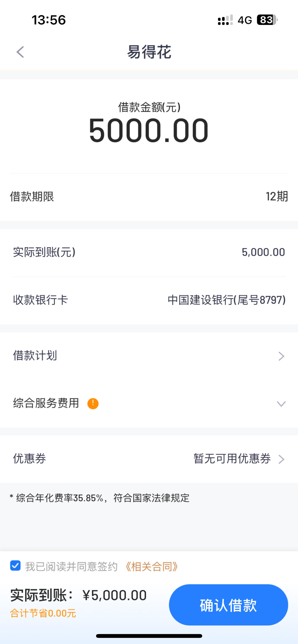The width and height of the screenshot is (298, 644).
Task: Uncheck the 我已阅读并同意签约 checkbox
Action: point(15,566)
